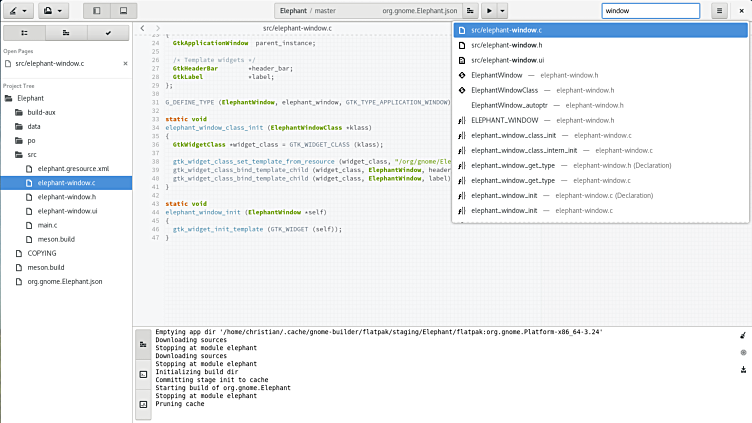Run the project with the play button
The width and height of the screenshot is (752, 423).
click(489, 10)
